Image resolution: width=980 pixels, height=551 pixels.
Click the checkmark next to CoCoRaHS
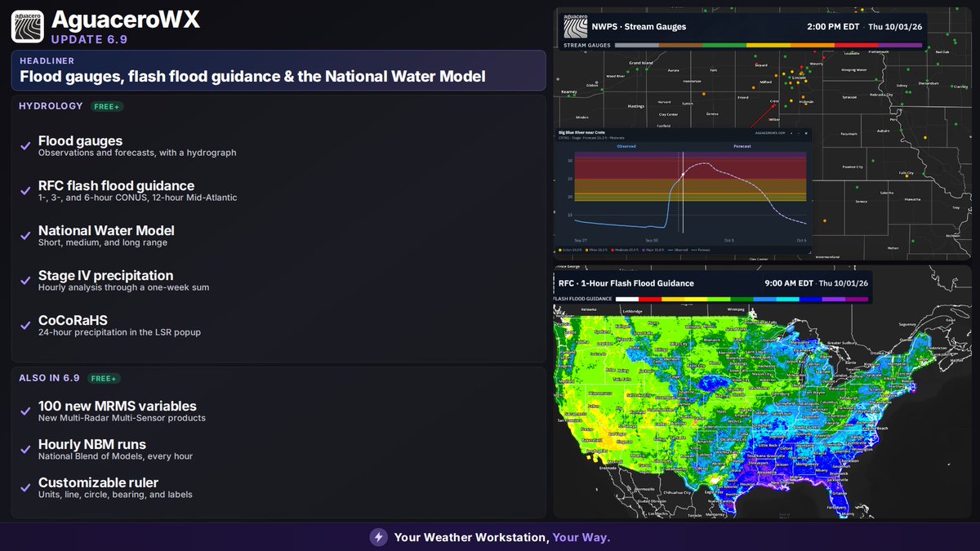tap(26, 326)
